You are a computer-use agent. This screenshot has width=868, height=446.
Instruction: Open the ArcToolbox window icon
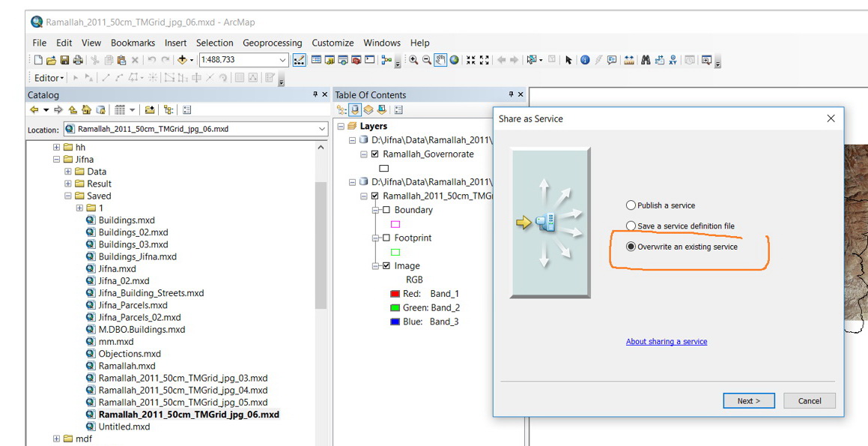356,60
